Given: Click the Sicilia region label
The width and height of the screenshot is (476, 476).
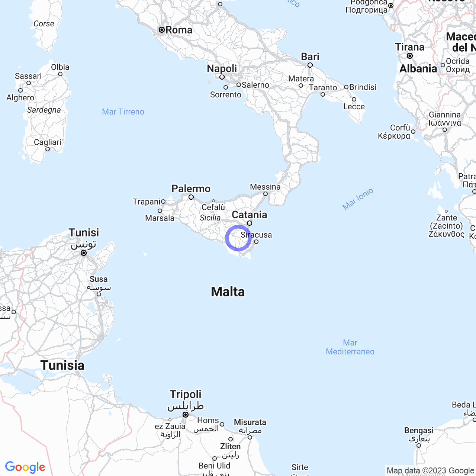Looking at the screenshot, I should [x=210, y=218].
